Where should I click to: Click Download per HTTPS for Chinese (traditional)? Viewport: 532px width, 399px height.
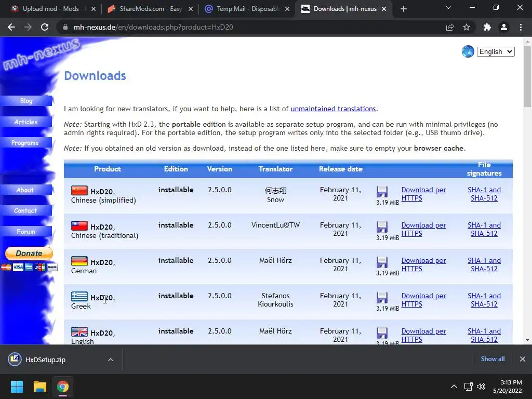pos(423,229)
